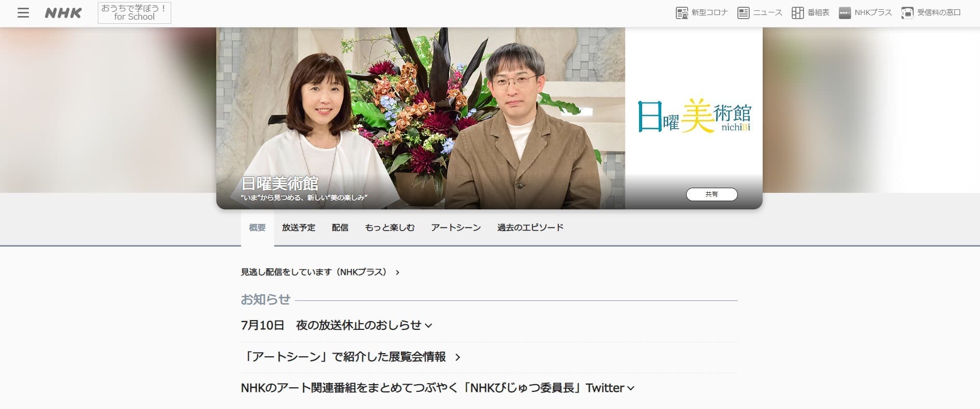Viewport: 980px width, 409px height.
Task: Switch to the 放送予定 tab
Action: [299, 228]
